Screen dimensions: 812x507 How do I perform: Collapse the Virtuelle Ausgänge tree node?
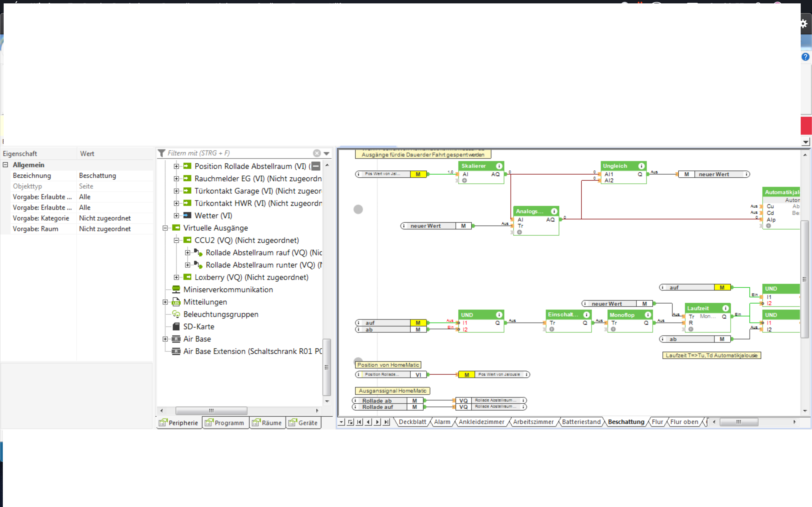click(165, 228)
